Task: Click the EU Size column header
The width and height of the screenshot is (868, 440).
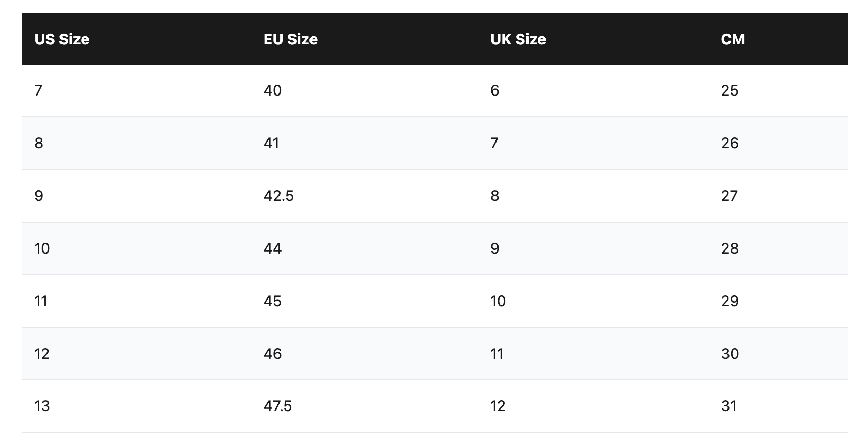Action: [x=290, y=39]
